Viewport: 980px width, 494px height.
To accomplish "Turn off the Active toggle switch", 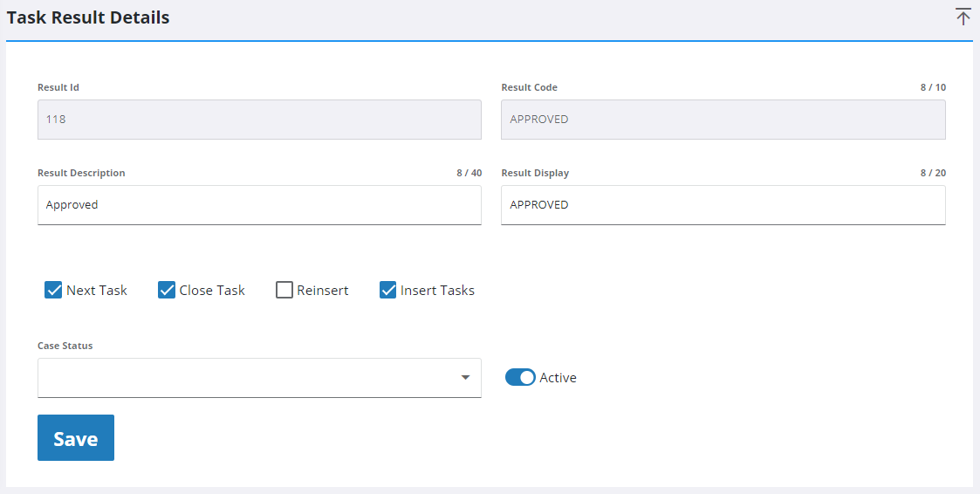I will pyautogui.click(x=520, y=377).
